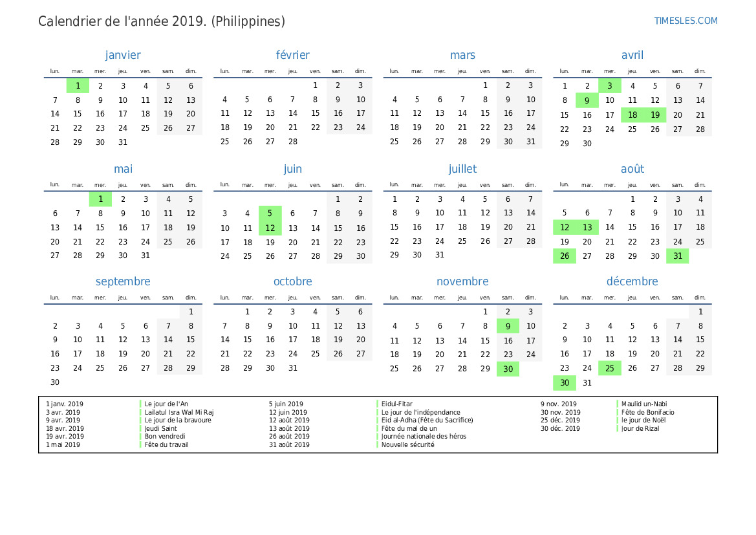Viewport: 756px width, 535px height.
Task: Select highlighted August 31 date
Action: 677,256
